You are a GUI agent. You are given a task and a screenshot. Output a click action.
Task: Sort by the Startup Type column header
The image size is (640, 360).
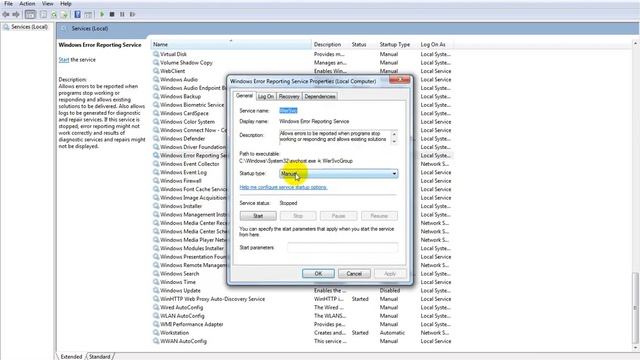[397, 44]
